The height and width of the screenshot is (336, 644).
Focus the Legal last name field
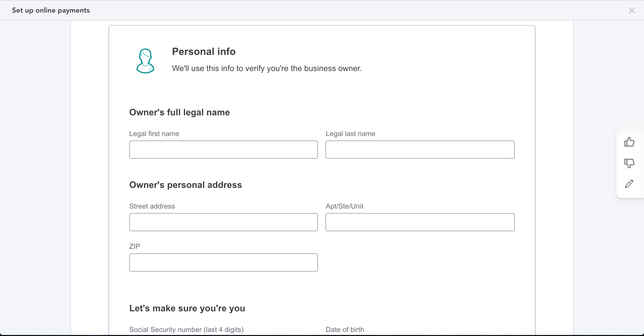pos(420,150)
